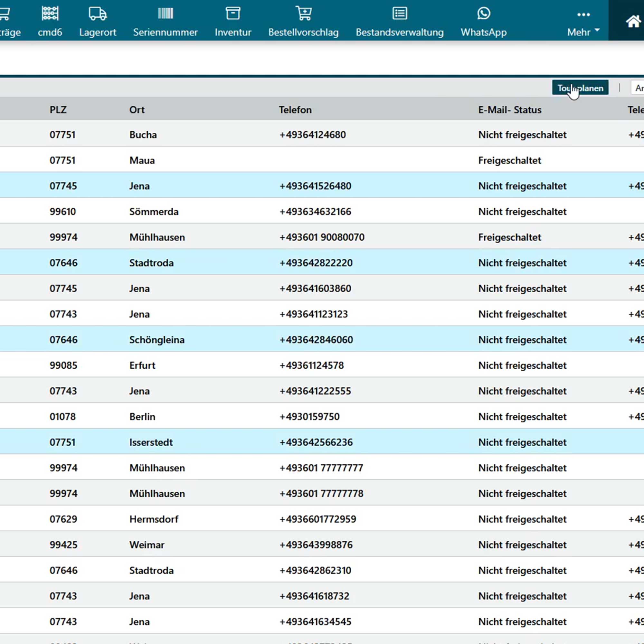The width and height of the screenshot is (644, 644).
Task: Click PLZ 07629 cell
Action: tap(63, 519)
